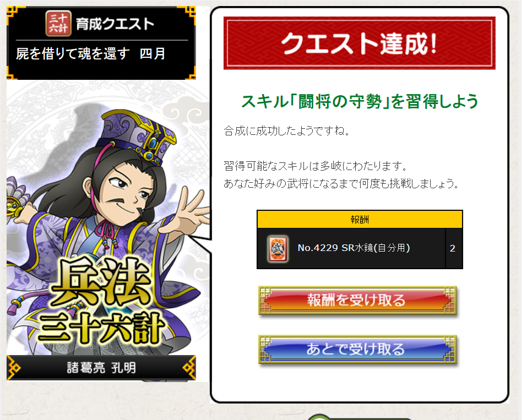Click the あとで受け取る blue button
The width and height of the screenshot is (522, 420).
357,349
